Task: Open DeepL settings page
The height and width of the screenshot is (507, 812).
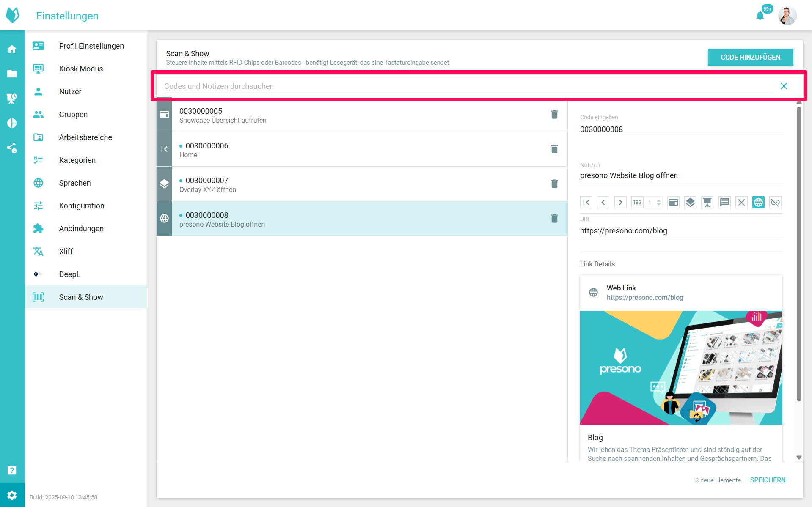Action: (x=69, y=274)
